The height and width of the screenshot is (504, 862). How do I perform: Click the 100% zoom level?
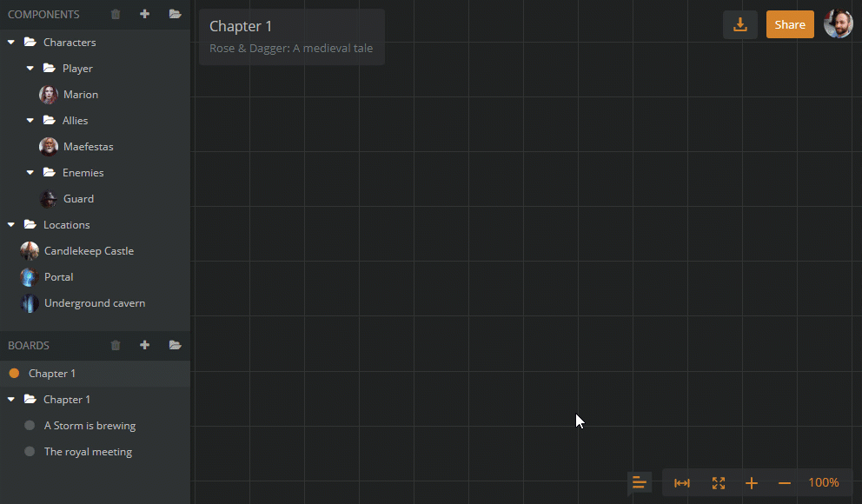pyautogui.click(x=823, y=482)
